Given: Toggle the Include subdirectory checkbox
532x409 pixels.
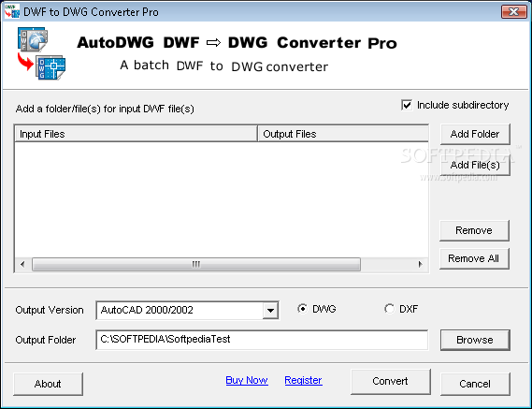Looking at the screenshot, I should click(407, 105).
